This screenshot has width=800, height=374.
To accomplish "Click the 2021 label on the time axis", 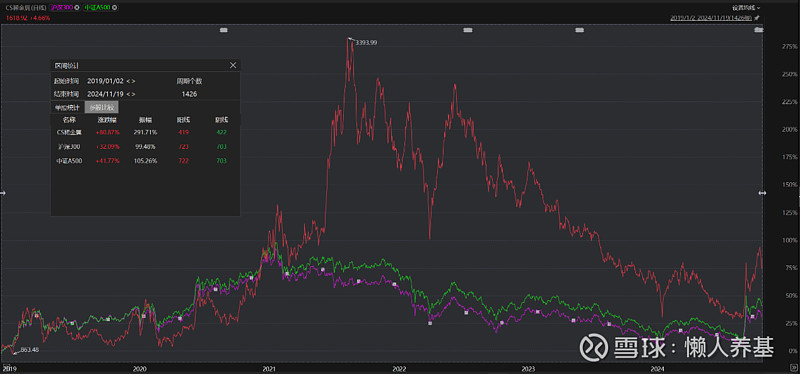I will pyautogui.click(x=269, y=368).
